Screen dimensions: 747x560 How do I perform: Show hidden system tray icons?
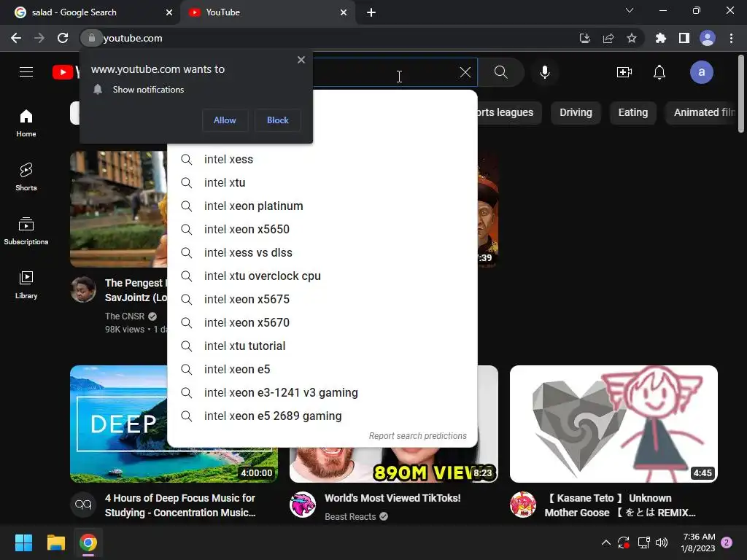(x=606, y=542)
